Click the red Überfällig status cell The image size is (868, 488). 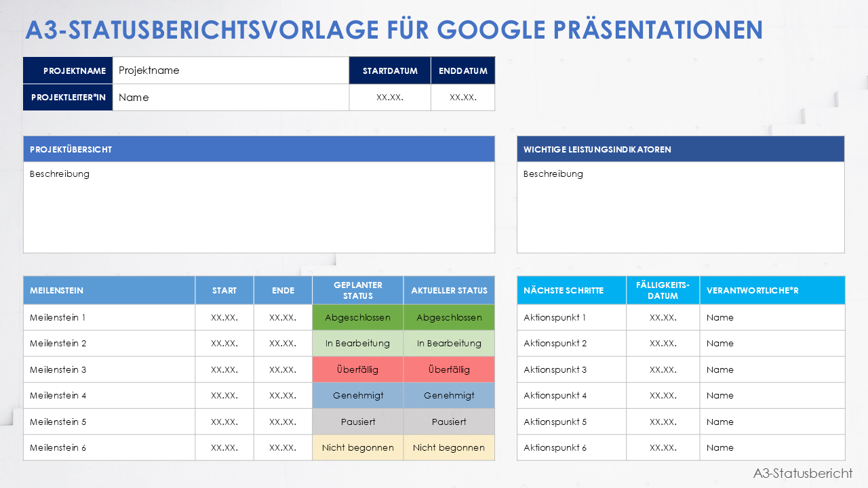point(357,369)
